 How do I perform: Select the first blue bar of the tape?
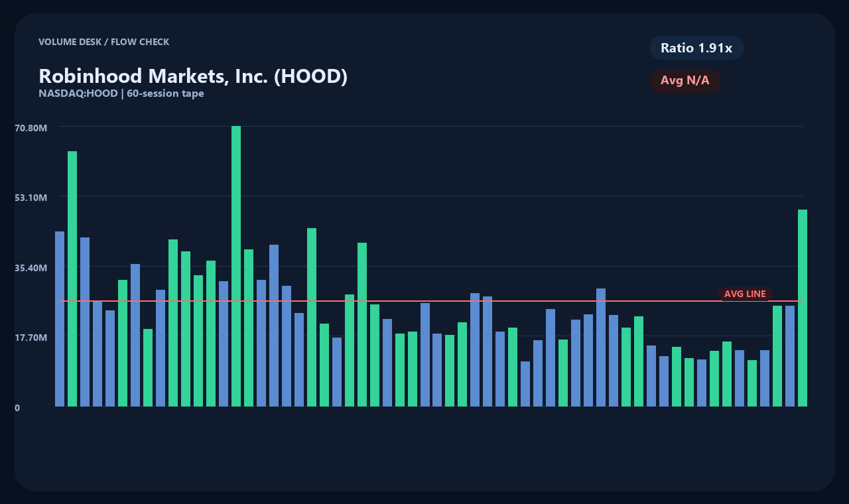pos(60,318)
